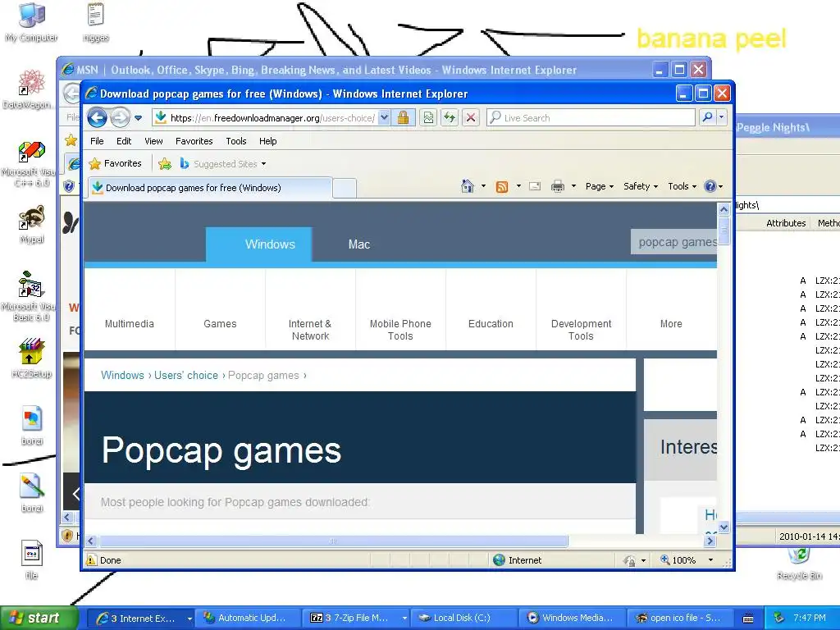Select the Windows platform tab
840x630 pixels.
[x=259, y=244]
